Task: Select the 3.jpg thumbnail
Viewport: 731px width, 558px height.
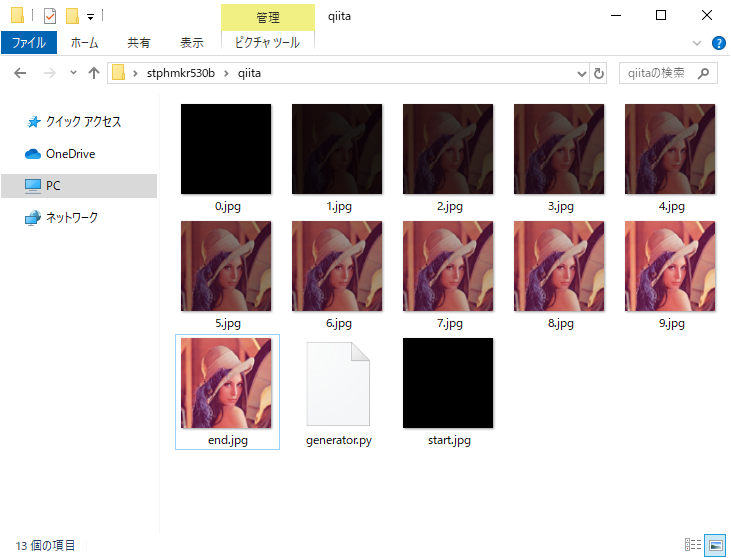Action: [559, 149]
